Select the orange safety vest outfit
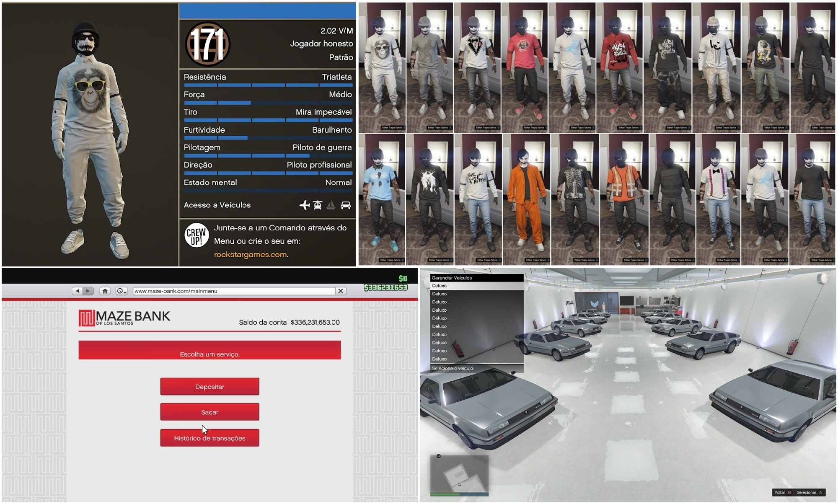 623,199
